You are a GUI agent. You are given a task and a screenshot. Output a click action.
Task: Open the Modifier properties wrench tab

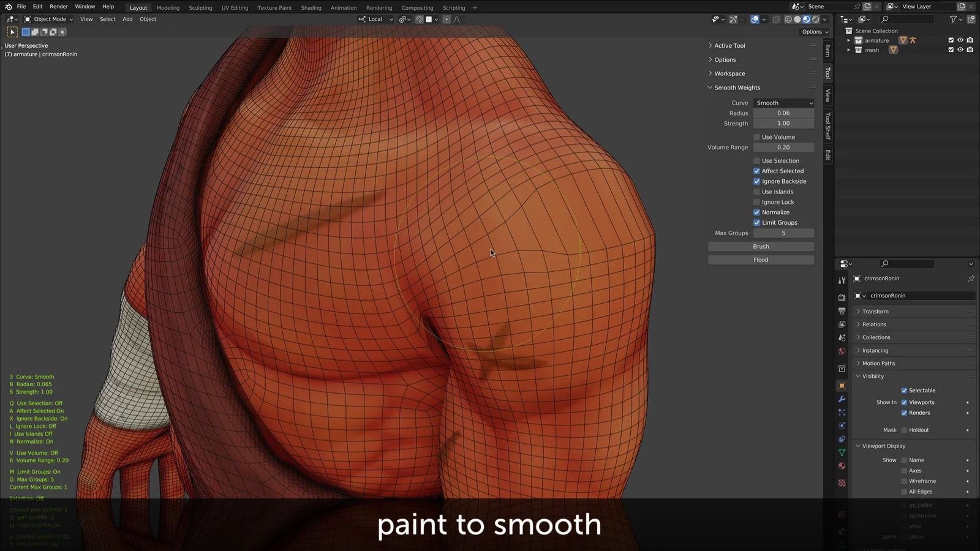pos(842,399)
